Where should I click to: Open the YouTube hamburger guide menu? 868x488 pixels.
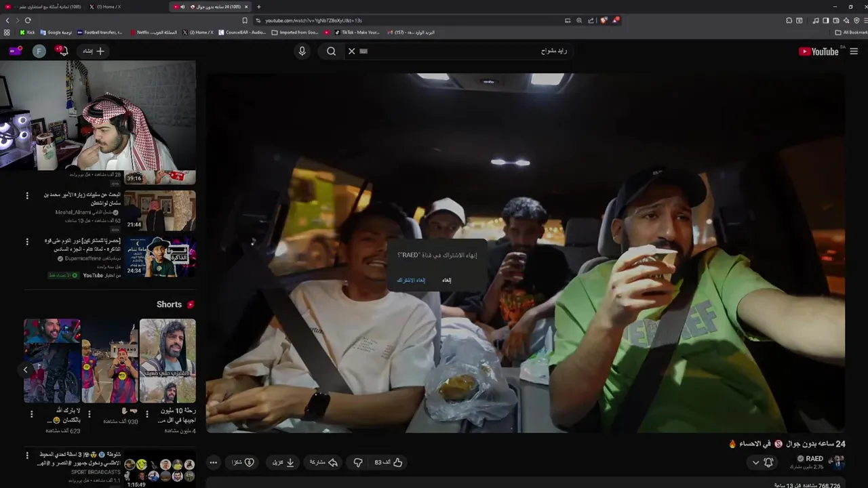pyautogui.click(x=854, y=51)
